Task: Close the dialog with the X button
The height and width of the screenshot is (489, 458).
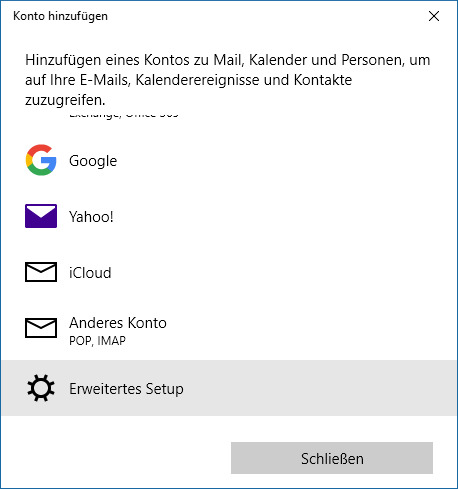Action: pyautogui.click(x=434, y=16)
